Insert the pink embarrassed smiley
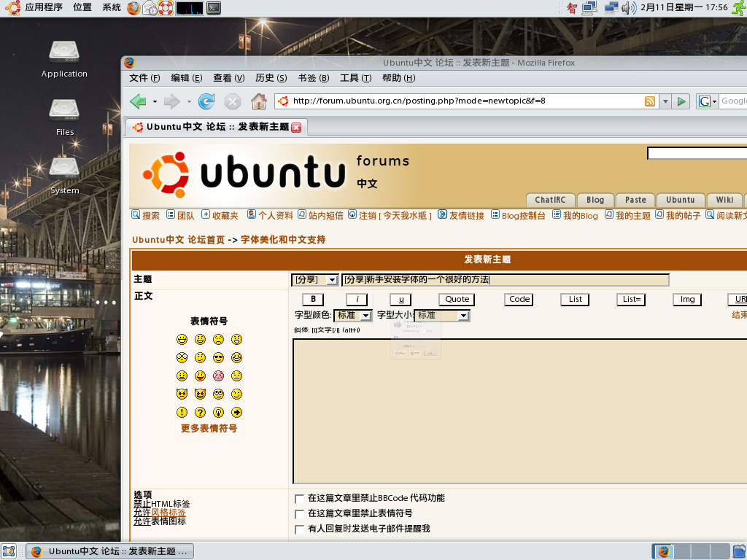This screenshot has width=747, height=560. point(218,376)
